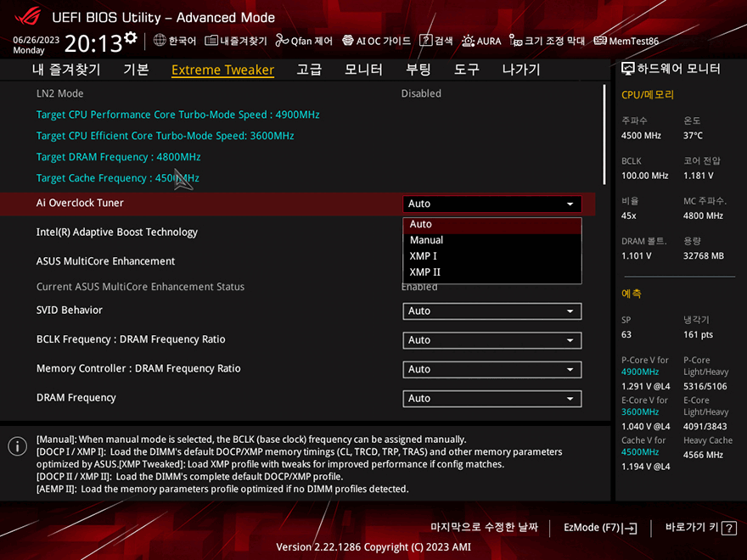The height and width of the screenshot is (560, 747).
Task: Go to 나가기 exit tab
Action: coord(521,70)
